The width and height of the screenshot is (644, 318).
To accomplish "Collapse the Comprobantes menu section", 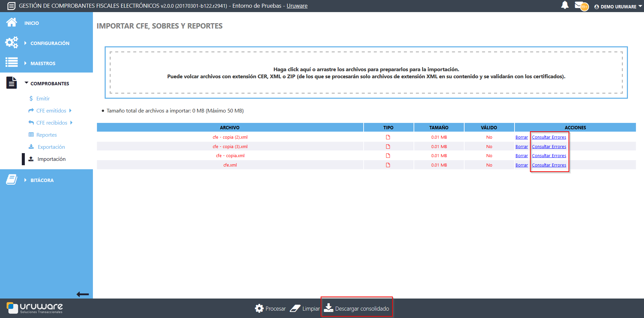I will point(49,83).
